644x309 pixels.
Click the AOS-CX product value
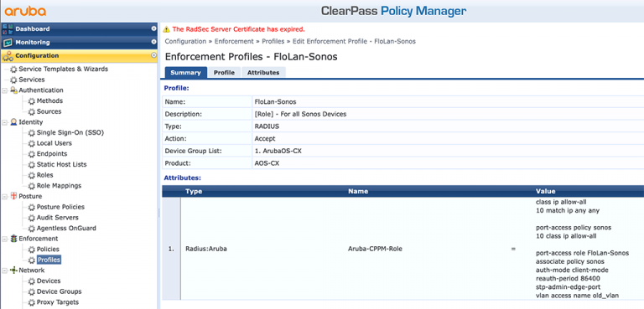[267, 163]
